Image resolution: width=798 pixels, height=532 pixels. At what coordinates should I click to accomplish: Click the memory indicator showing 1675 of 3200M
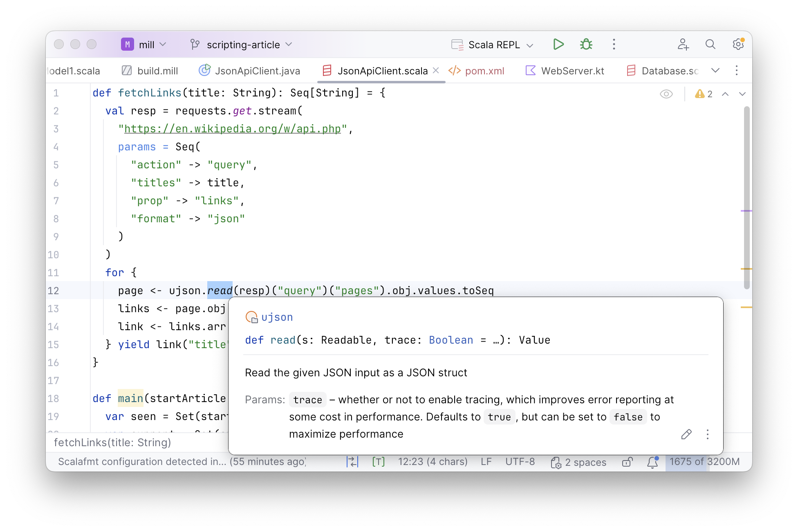click(705, 462)
